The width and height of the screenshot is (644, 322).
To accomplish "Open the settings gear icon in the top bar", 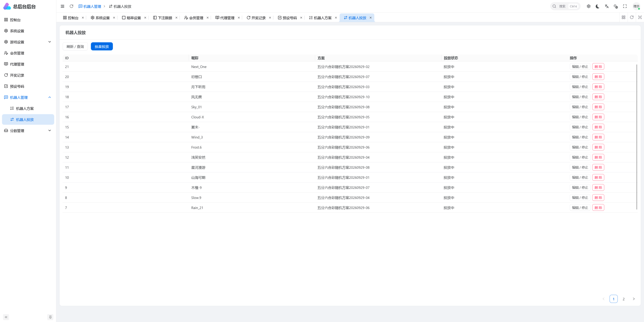I will click(589, 6).
